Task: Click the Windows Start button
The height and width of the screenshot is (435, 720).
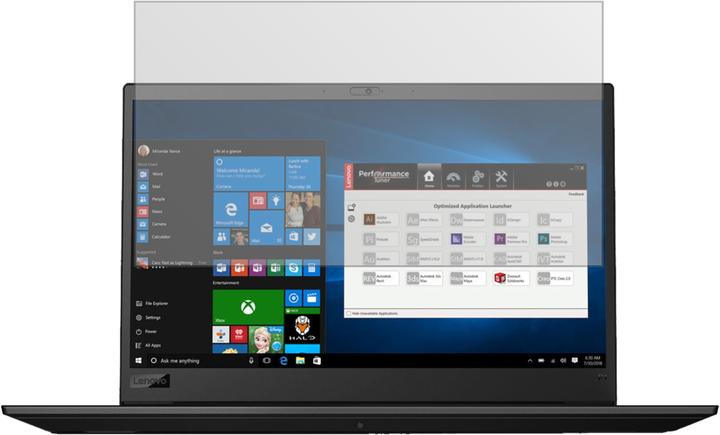Action: click(x=139, y=361)
